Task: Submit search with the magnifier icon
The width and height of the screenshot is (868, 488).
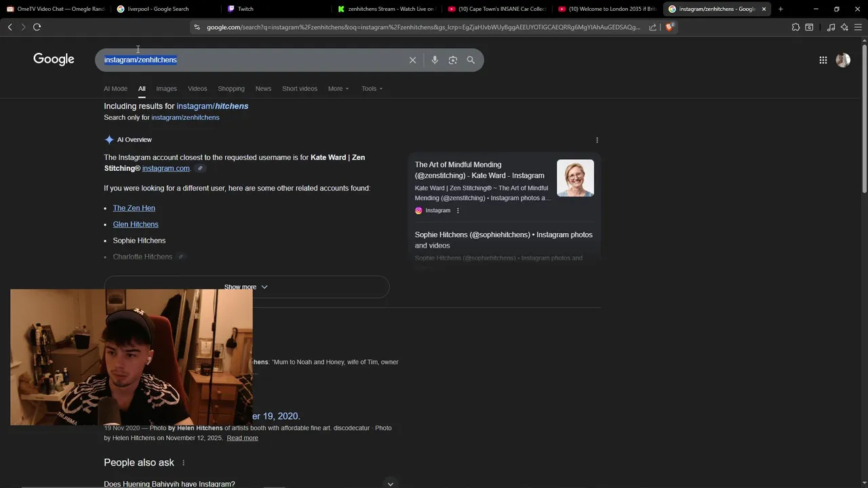Action: 471,60
